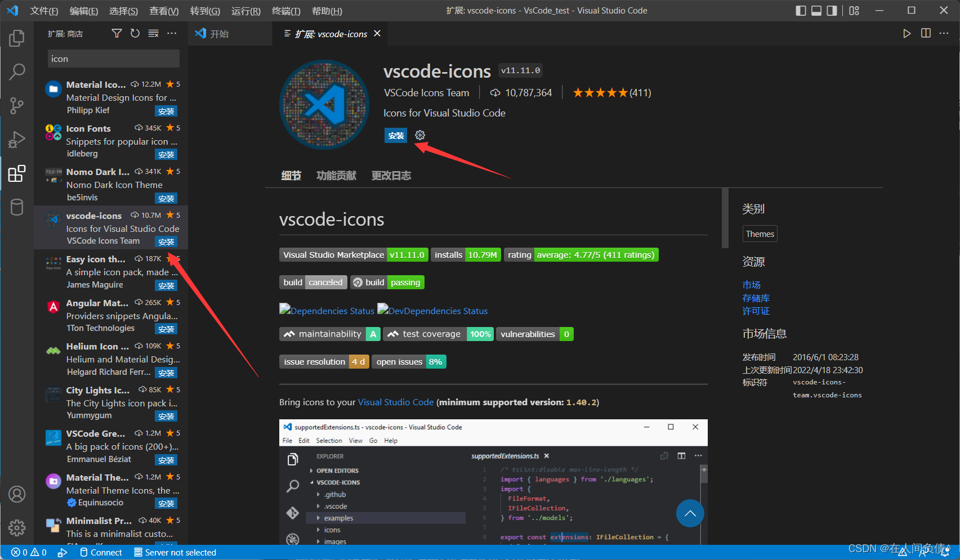The width and height of the screenshot is (960, 560).
Task: Install Material Icon Theme from list
Action: click(166, 111)
